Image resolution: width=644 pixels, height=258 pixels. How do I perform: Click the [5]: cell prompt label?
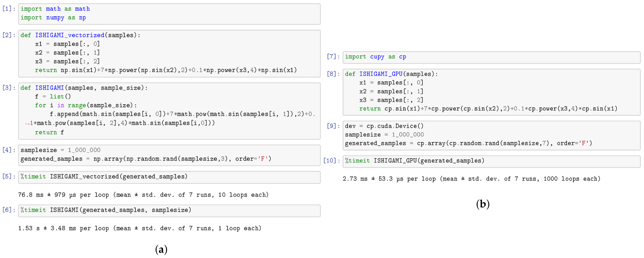[9, 177]
